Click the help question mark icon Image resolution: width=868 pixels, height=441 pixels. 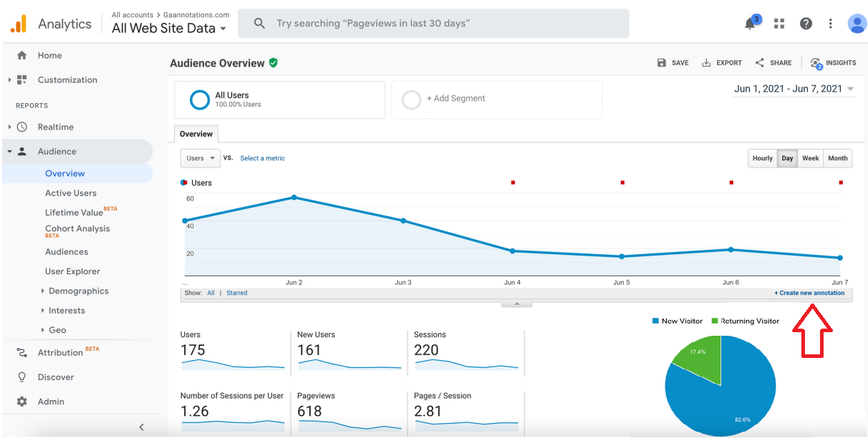[806, 24]
